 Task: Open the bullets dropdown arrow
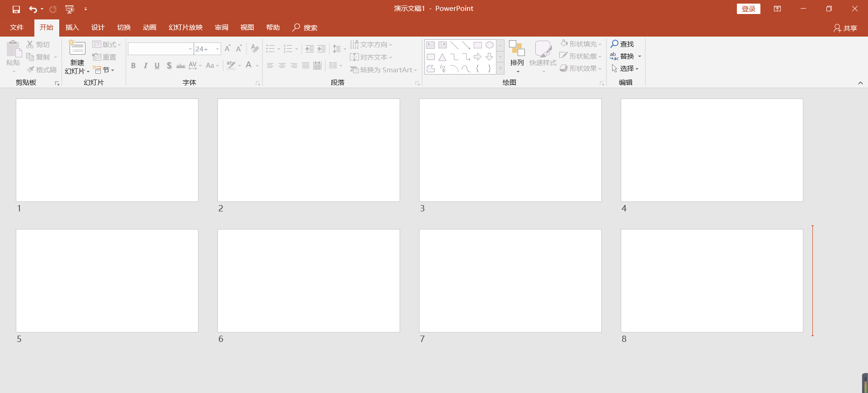(278, 49)
